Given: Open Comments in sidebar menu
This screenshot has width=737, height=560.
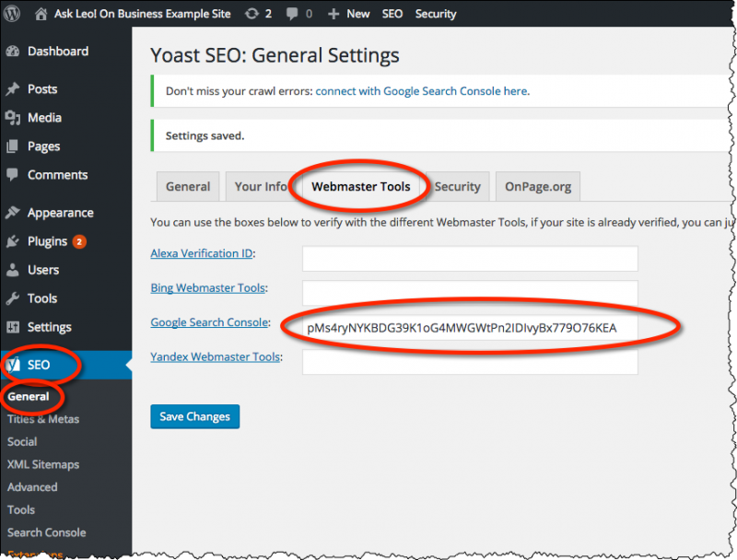Looking at the screenshot, I should pos(57,175).
